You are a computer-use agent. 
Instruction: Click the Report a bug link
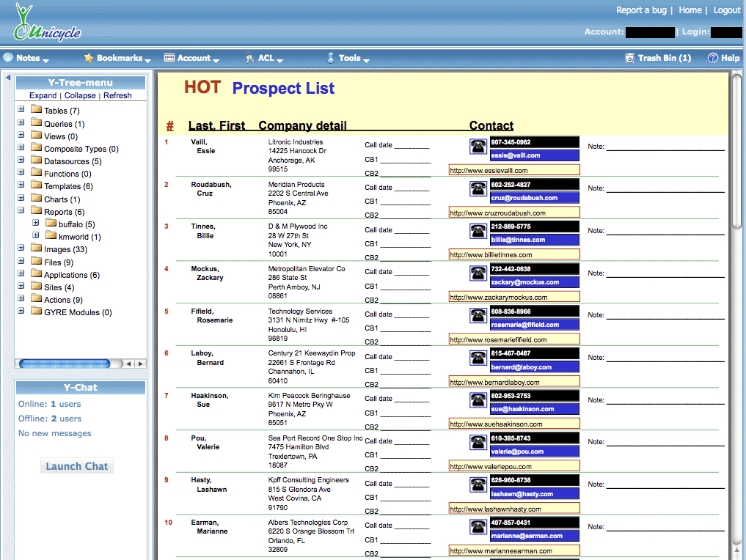(x=641, y=10)
